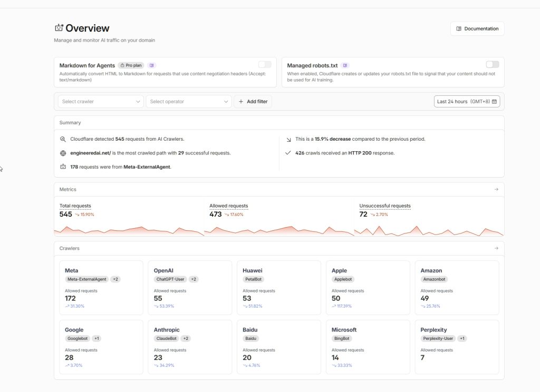Open the Microsoft crawler card
The width and height of the screenshot is (540, 392).
[368, 347]
